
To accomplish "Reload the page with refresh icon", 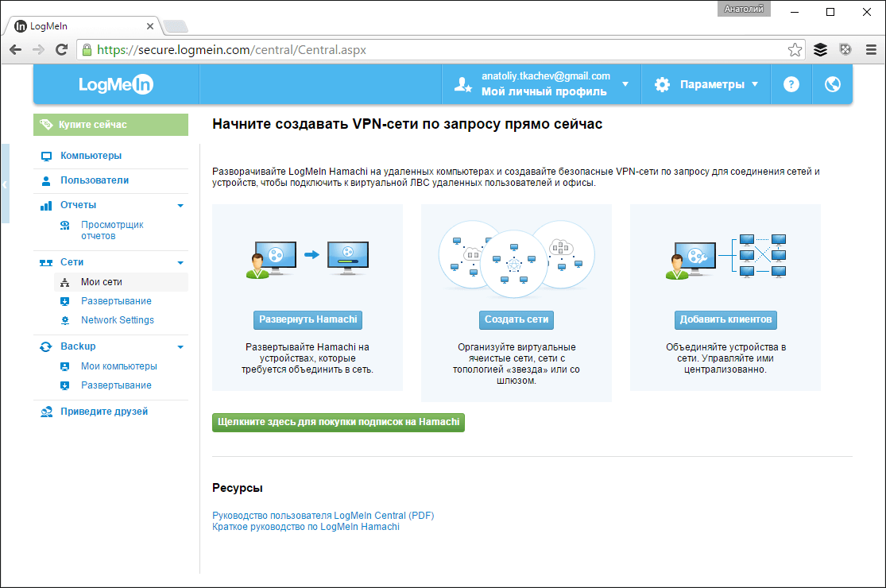I will click(x=62, y=50).
